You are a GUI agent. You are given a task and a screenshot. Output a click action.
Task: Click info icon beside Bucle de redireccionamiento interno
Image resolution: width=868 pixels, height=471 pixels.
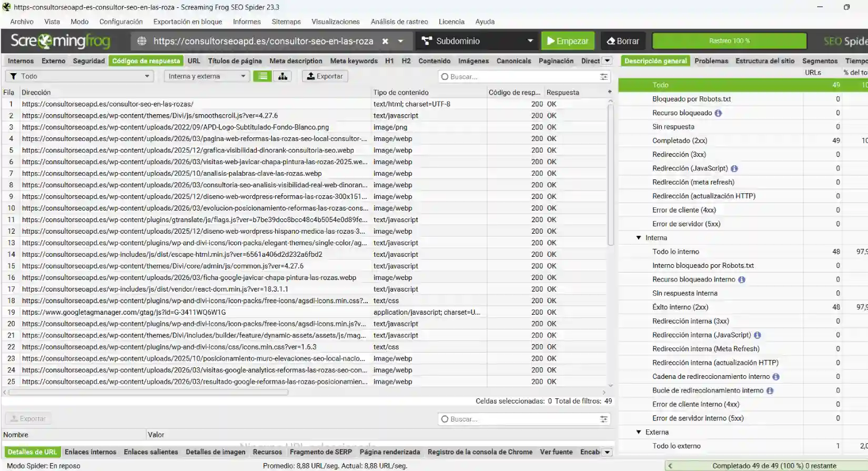[x=770, y=391]
